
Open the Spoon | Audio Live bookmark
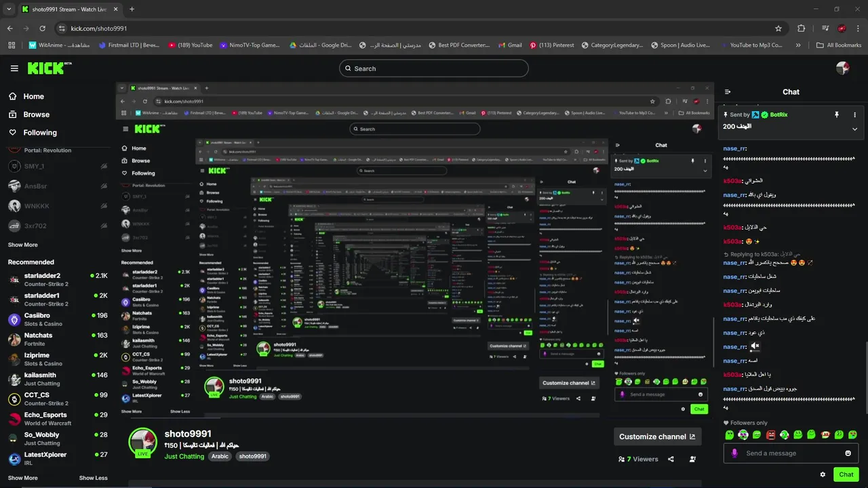[680, 45]
